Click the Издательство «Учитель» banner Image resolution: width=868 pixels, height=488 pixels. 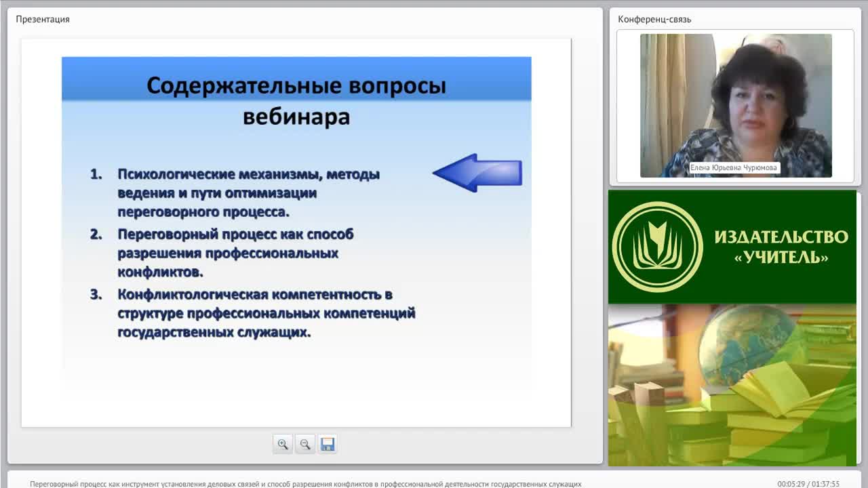point(732,247)
